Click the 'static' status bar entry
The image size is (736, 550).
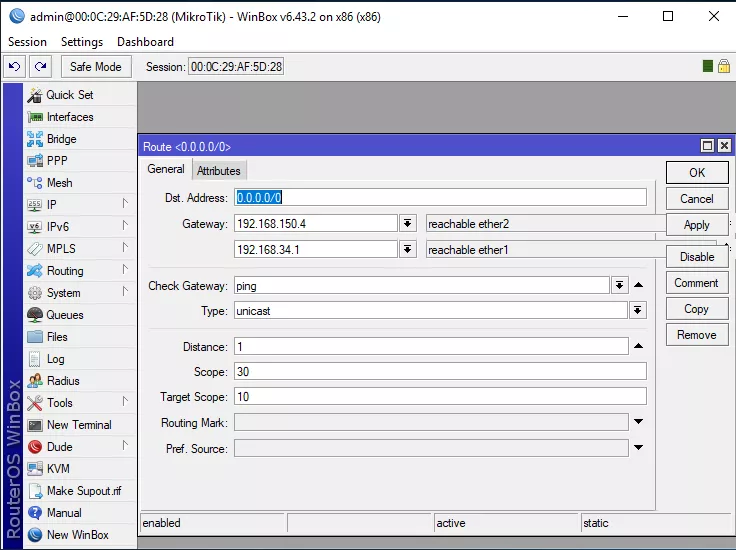click(596, 523)
